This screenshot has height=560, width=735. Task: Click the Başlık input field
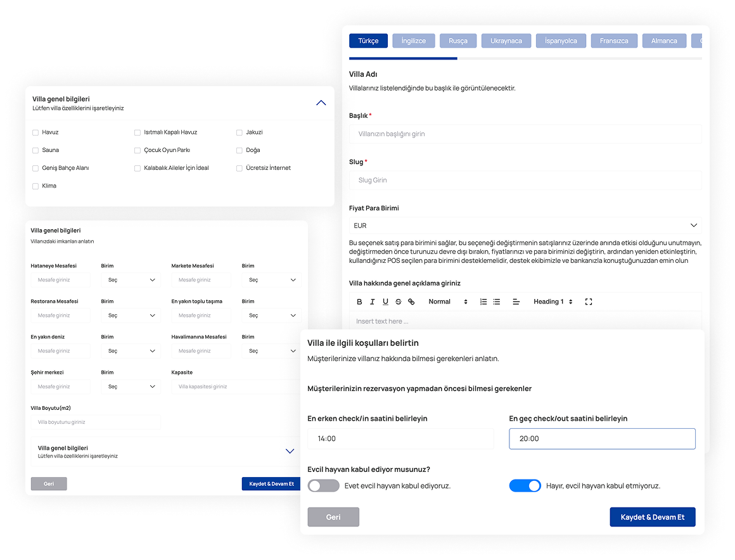coord(525,134)
